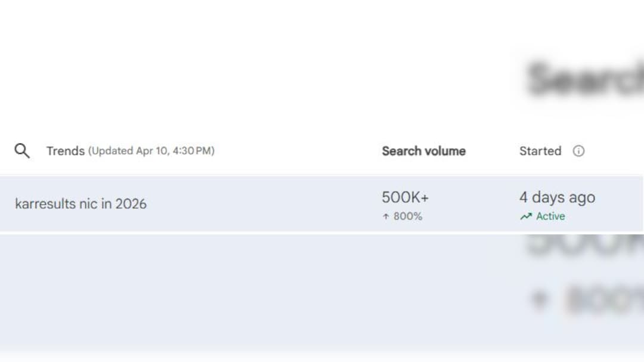This screenshot has width=644, height=362.
Task: Click the small up arrow before 800%
Action: 385,216
